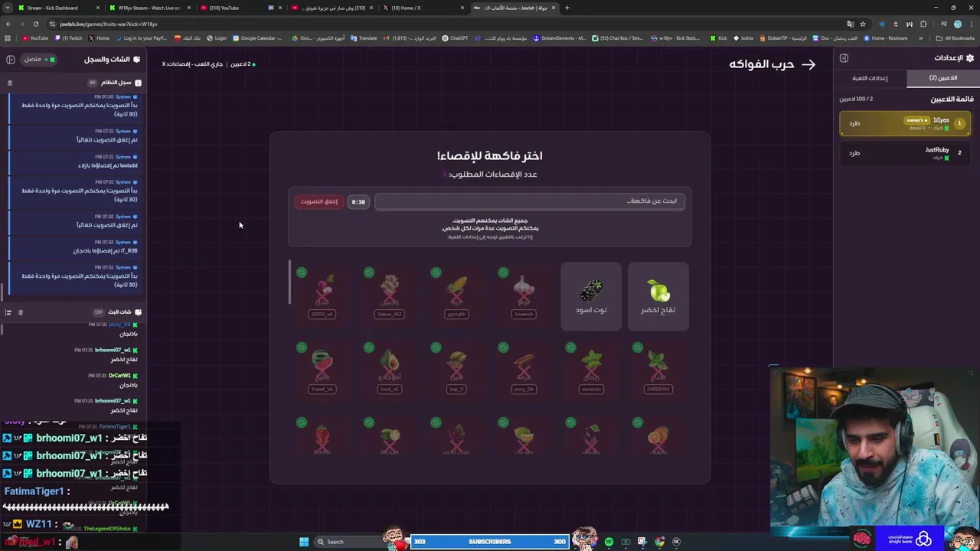Go back using Fruit War arrow
Image resolution: width=980 pixels, height=551 pixels.
[x=808, y=64]
